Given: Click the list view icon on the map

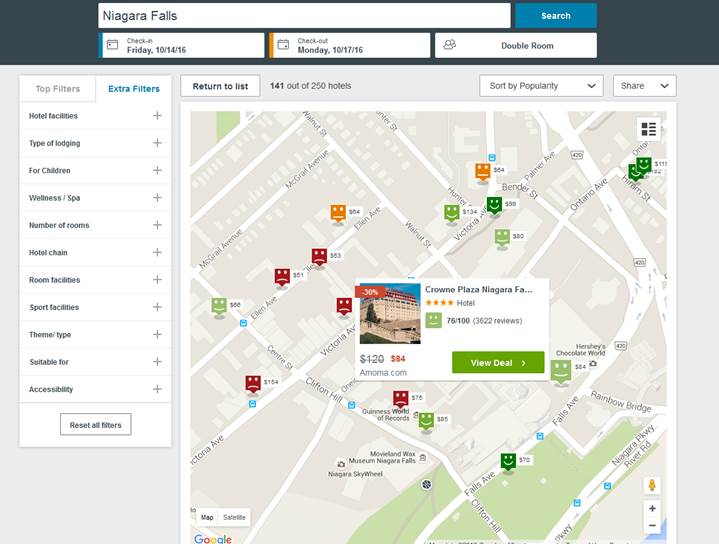Looking at the screenshot, I should (x=648, y=129).
